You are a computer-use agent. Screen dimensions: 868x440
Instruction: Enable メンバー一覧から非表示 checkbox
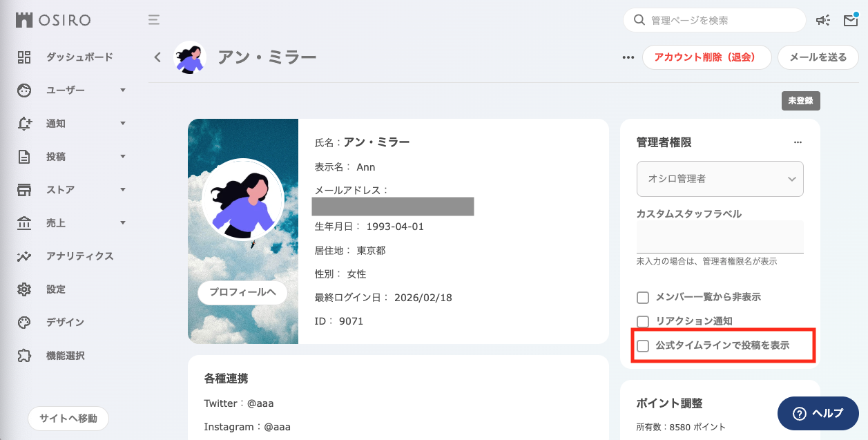tap(643, 298)
